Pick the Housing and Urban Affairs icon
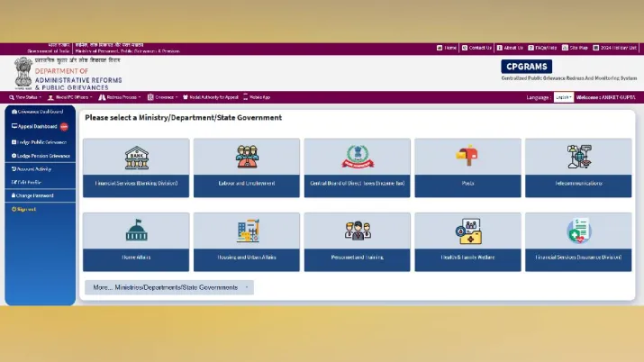 [248, 231]
